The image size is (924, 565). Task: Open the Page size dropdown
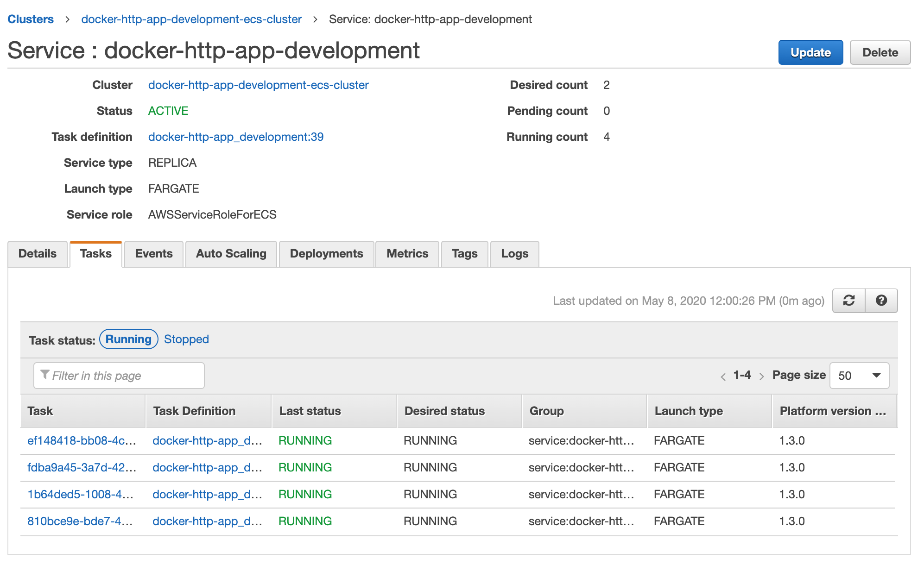point(859,376)
